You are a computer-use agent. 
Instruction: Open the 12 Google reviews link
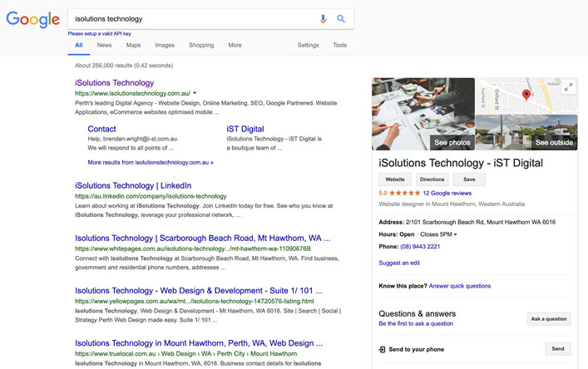[x=447, y=193]
